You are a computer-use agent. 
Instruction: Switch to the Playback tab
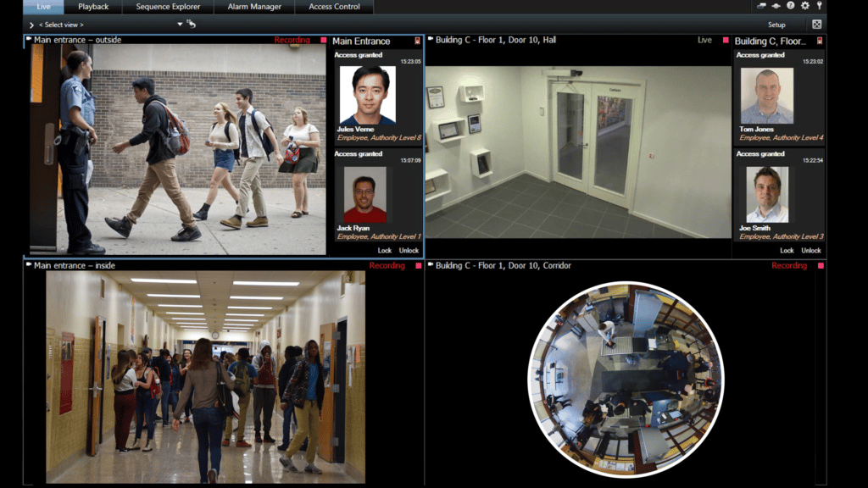pyautogui.click(x=93, y=7)
